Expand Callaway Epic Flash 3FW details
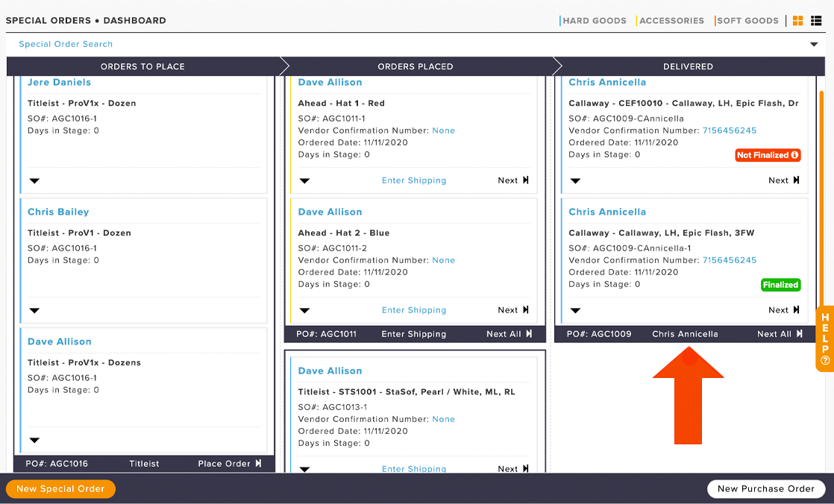 coord(575,310)
